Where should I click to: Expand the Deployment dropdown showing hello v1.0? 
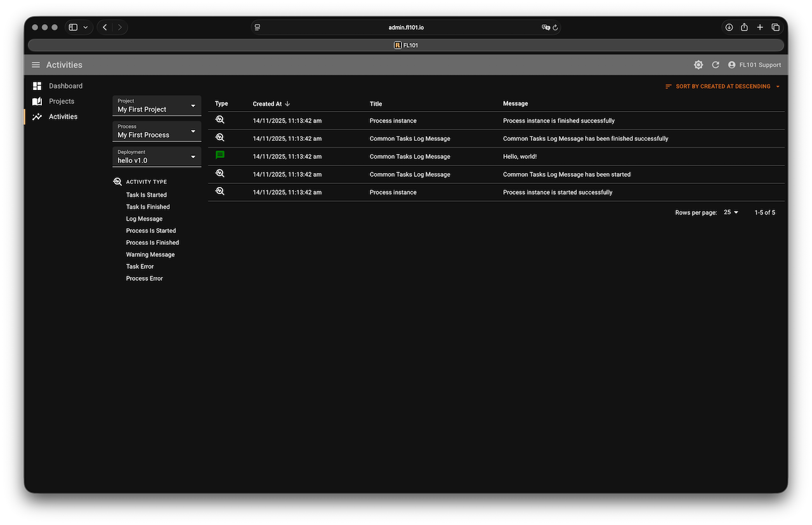pos(157,157)
